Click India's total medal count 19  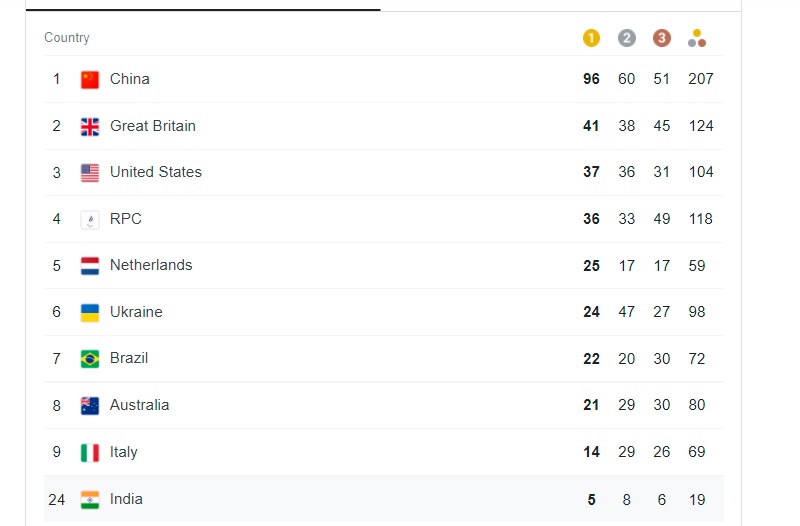[x=697, y=499]
